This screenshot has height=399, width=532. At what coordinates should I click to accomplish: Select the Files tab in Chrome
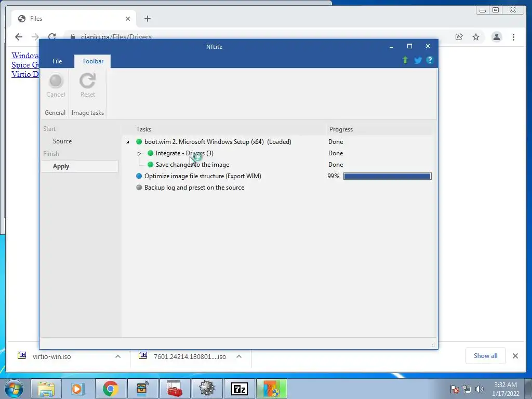coord(74,19)
